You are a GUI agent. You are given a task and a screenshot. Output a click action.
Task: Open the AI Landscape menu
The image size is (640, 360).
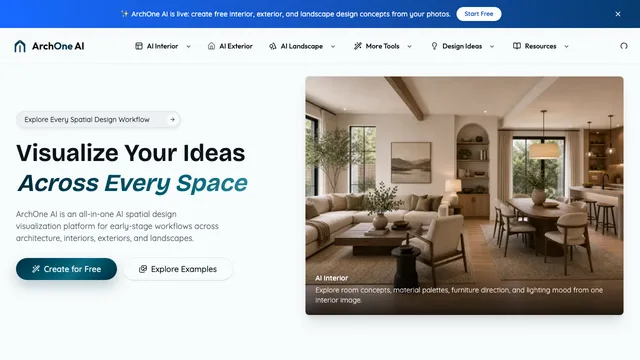tap(302, 46)
